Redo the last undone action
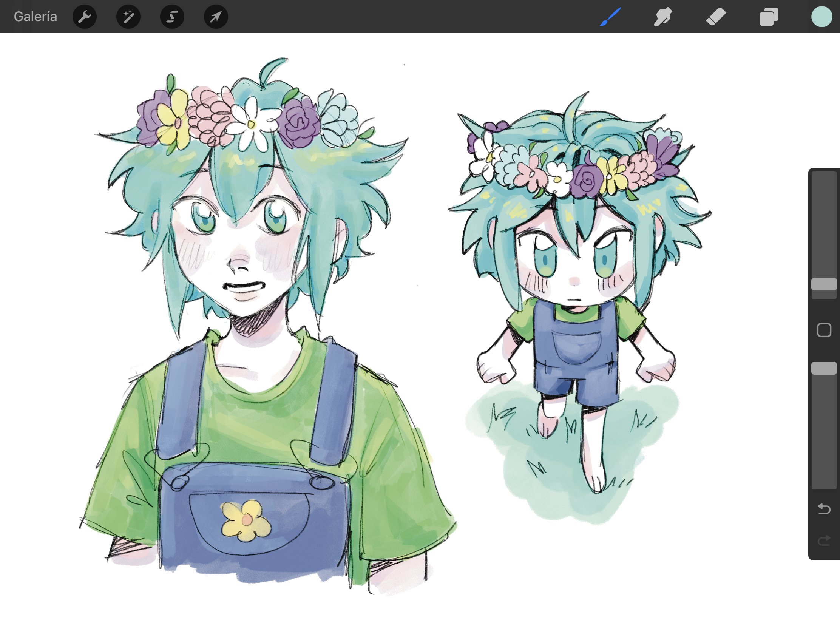The image size is (840, 630). (x=824, y=541)
